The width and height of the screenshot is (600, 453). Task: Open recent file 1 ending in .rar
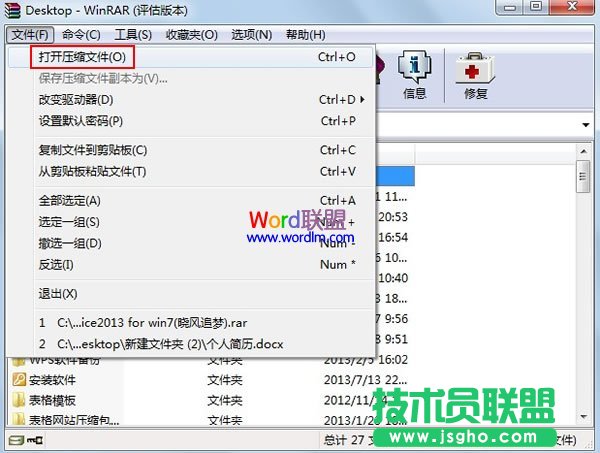click(190, 323)
